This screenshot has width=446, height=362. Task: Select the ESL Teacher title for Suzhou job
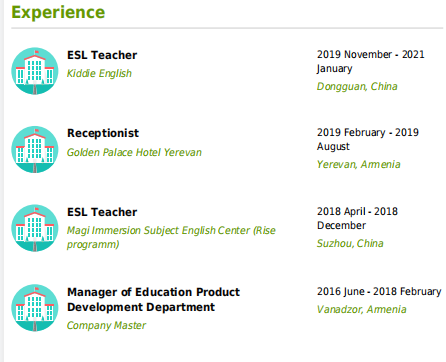point(102,212)
